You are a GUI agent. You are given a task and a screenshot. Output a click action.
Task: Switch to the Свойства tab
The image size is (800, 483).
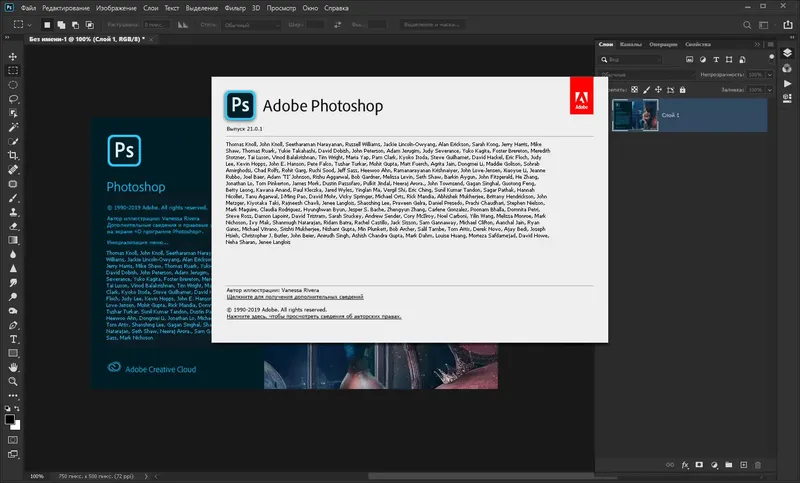(698, 44)
